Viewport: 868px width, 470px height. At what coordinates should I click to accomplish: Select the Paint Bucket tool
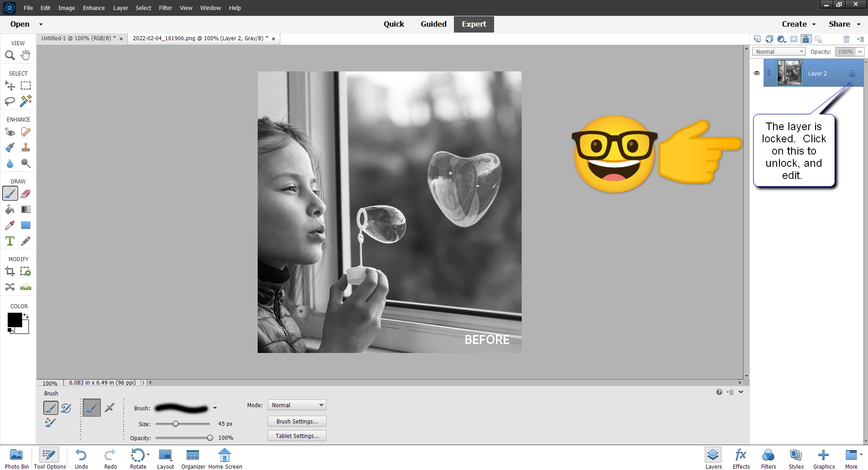click(x=10, y=209)
